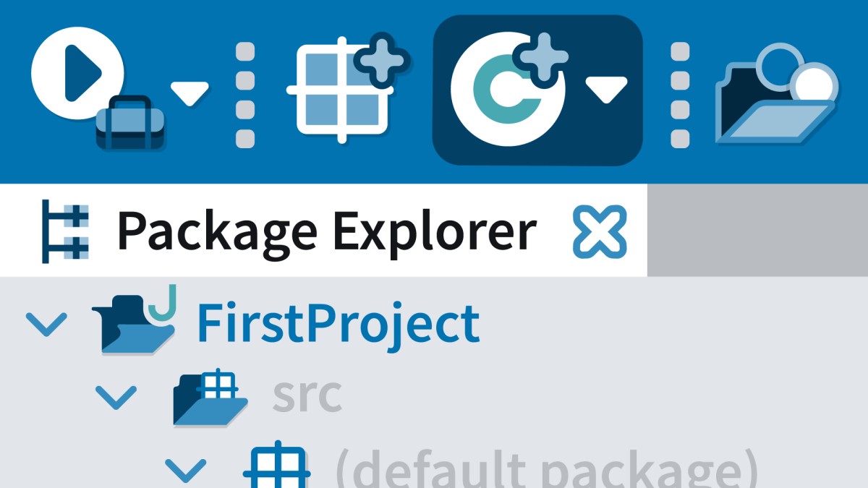Click the New Java Package icon
Viewport: 868px width, 488px height.
[x=349, y=88]
